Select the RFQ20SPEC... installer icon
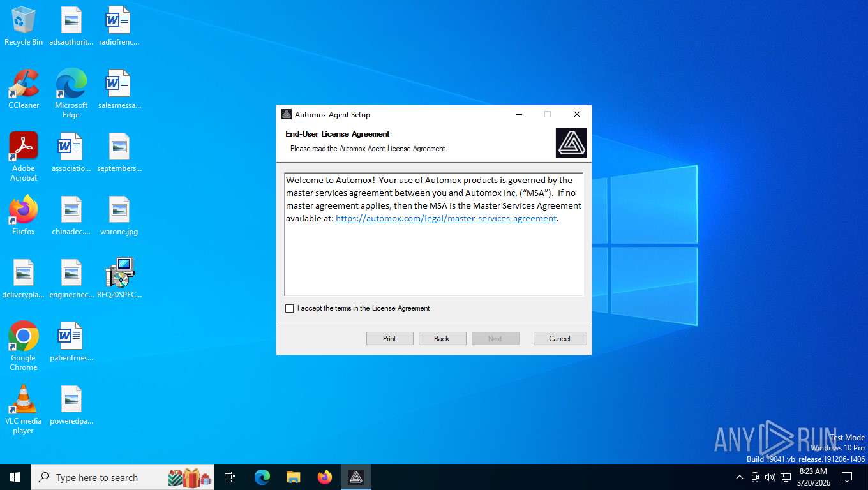 (119, 279)
